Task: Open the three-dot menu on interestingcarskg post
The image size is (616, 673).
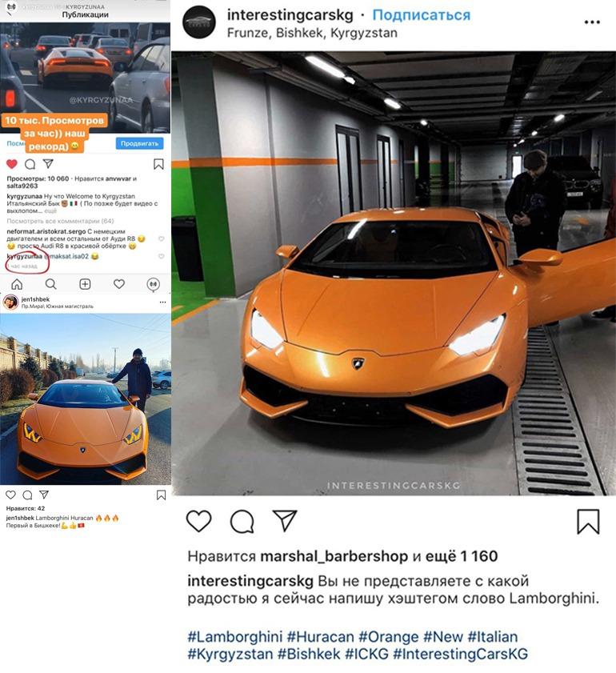Action: (592, 22)
